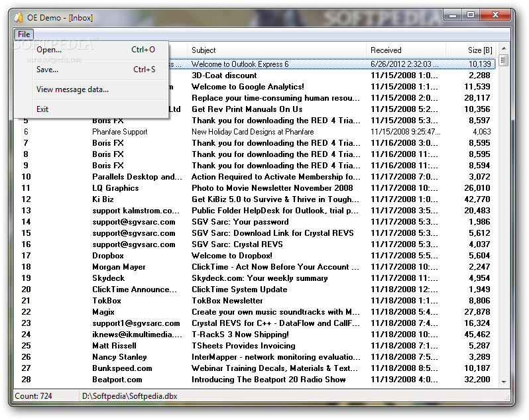
Task: Select 'SGV Sarc: Download Link for Crystal REVS'
Action: pos(272,233)
